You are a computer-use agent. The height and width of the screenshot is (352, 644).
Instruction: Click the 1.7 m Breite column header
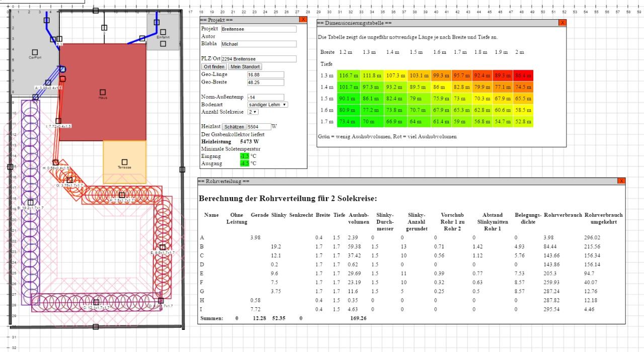point(460,52)
